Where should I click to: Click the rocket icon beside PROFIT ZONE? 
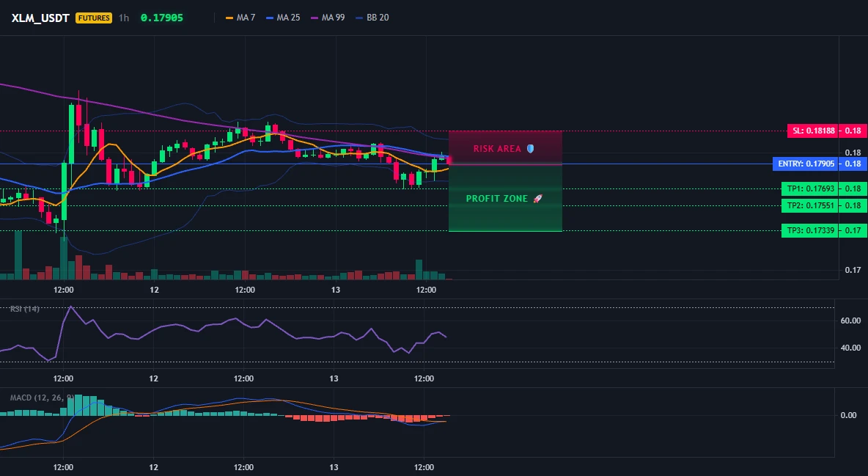tap(537, 198)
